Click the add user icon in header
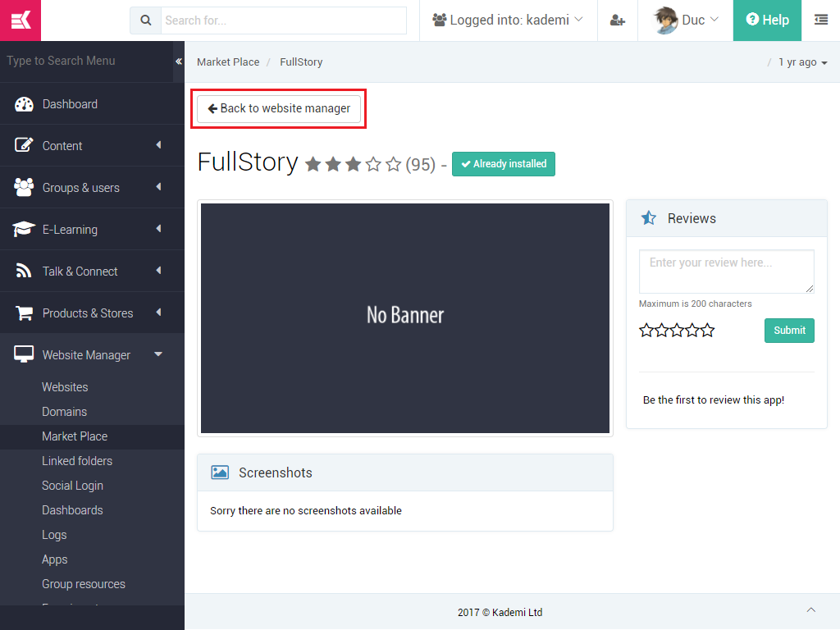Screen dimensions: 840x630 point(617,21)
